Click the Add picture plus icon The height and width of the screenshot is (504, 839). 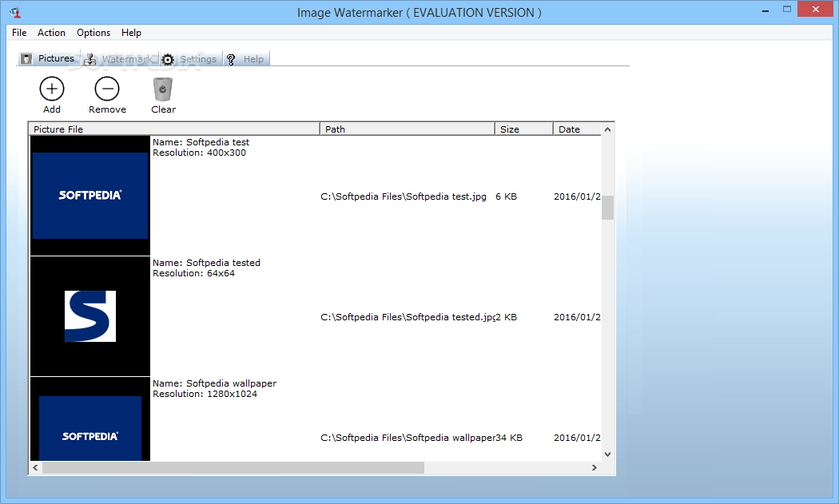52,89
